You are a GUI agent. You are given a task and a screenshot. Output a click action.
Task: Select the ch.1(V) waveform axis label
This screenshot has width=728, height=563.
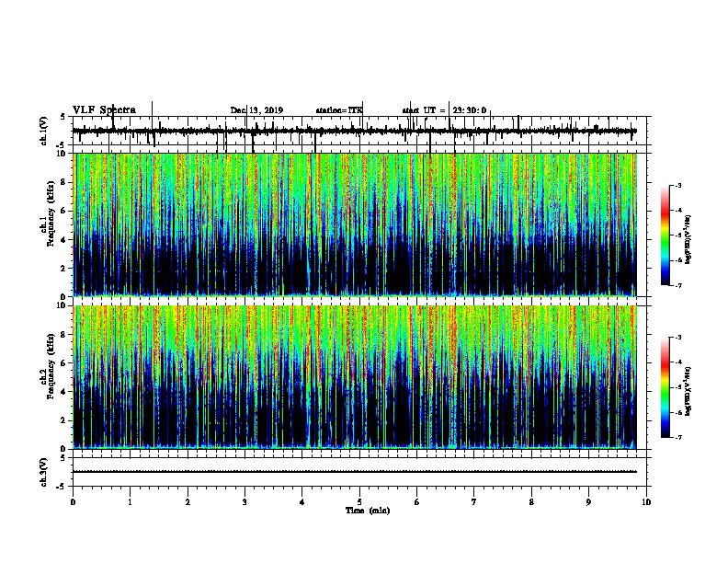[44, 131]
